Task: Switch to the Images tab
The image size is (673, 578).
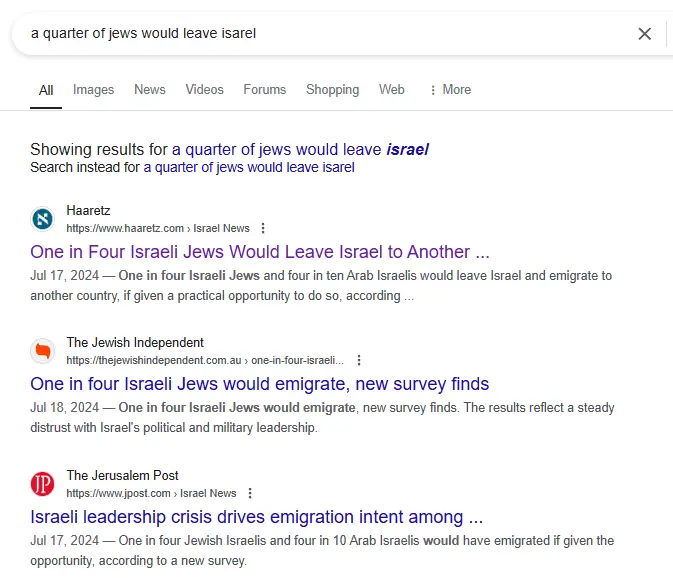Action: pyautogui.click(x=93, y=90)
